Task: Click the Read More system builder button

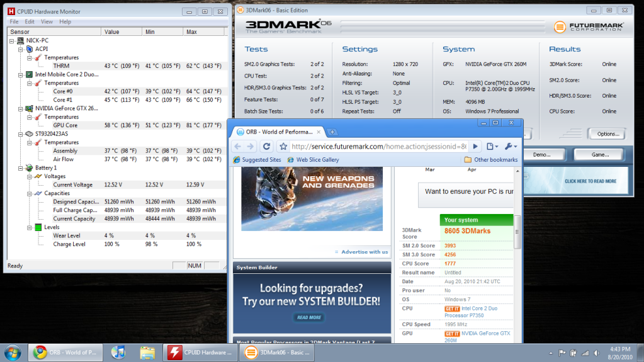Action: pos(309,317)
